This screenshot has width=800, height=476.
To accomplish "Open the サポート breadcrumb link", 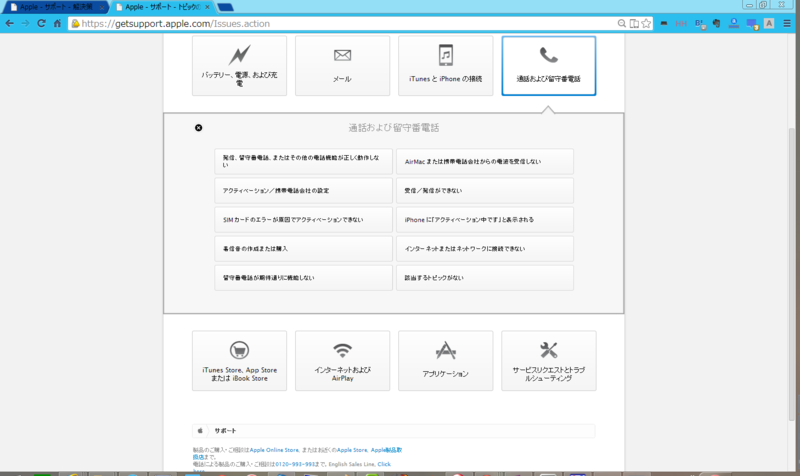I will tap(225, 431).
